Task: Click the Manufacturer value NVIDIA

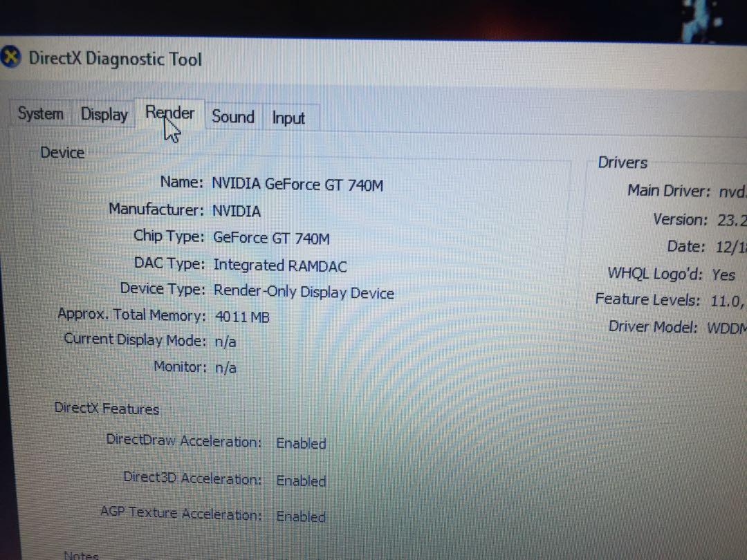Action: 237,211
